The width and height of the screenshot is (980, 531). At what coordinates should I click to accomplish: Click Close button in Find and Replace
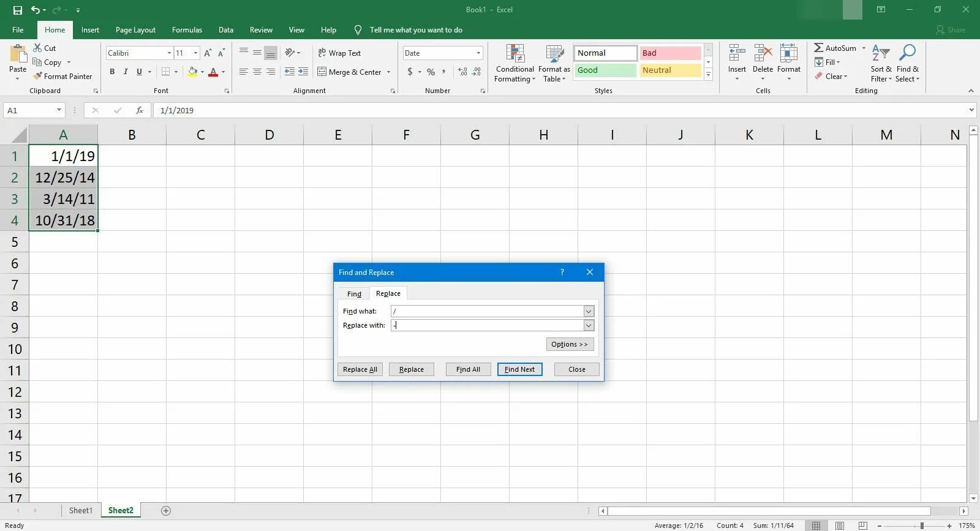click(576, 369)
